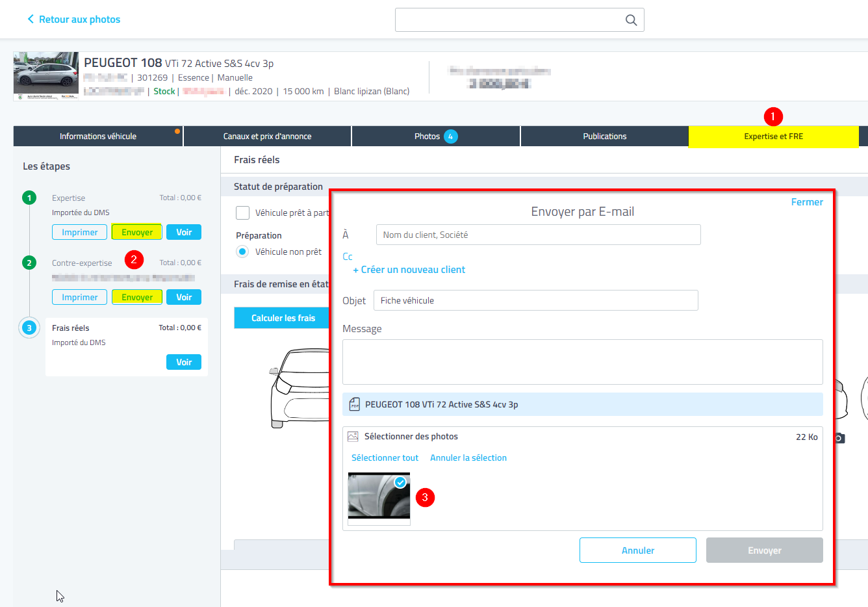Switch to the Publications tab
Screen dimensions: 868x607
[605, 136]
